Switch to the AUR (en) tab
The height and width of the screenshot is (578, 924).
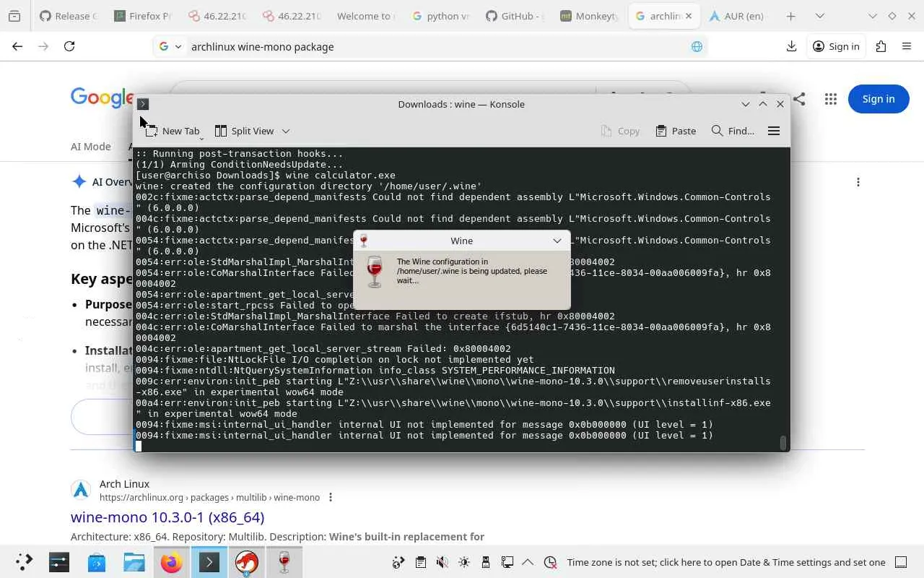tap(736, 16)
